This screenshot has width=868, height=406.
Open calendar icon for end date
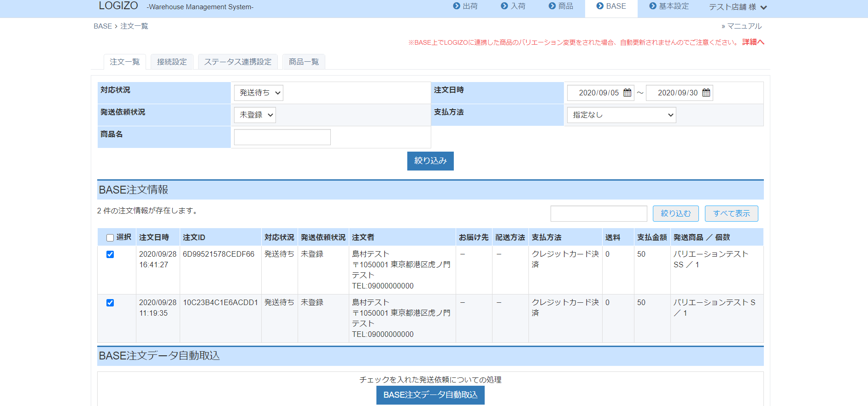pos(706,93)
